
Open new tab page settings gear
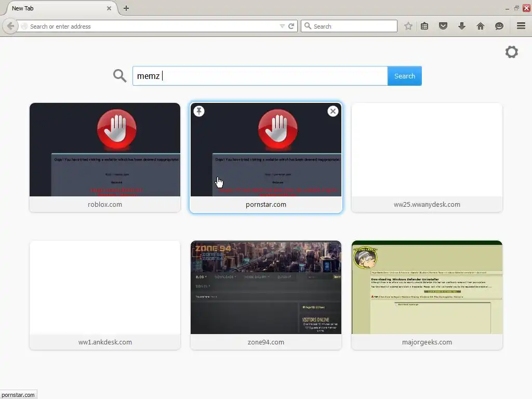click(x=512, y=52)
